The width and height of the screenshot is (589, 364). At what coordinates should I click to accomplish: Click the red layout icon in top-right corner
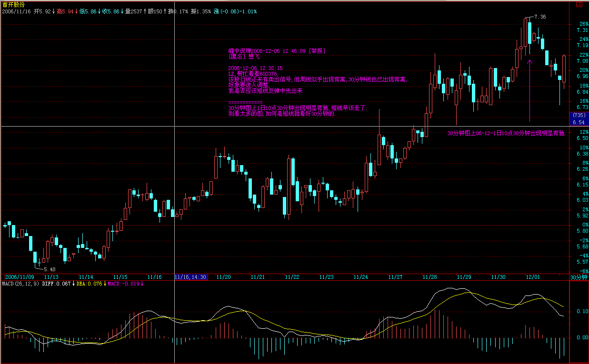tap(579, 5)
